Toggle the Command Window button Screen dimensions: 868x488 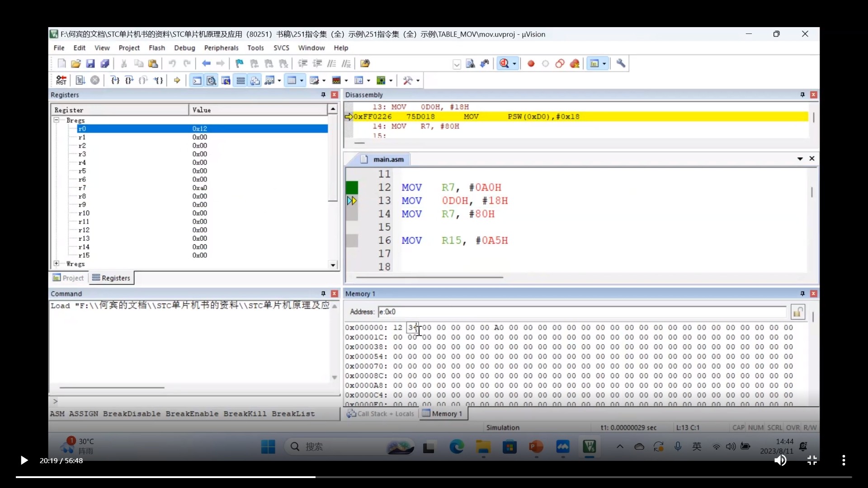point(197,80)
